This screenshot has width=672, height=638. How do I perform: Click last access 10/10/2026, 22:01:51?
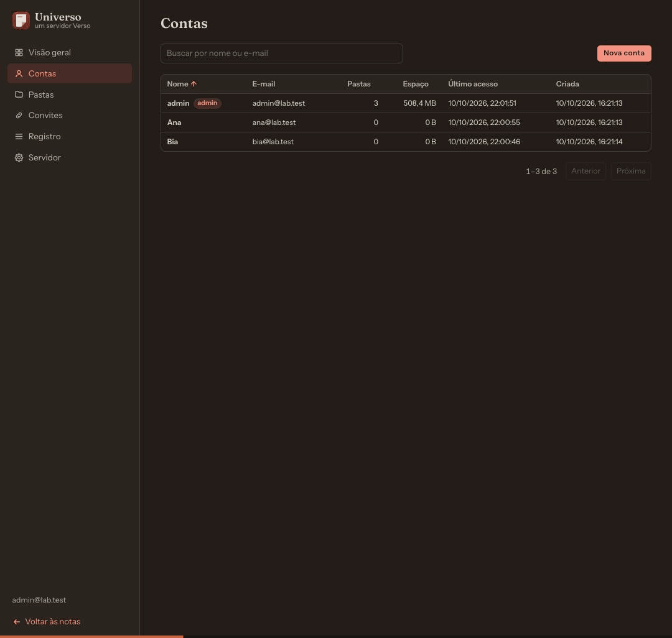tap(482, 103)
